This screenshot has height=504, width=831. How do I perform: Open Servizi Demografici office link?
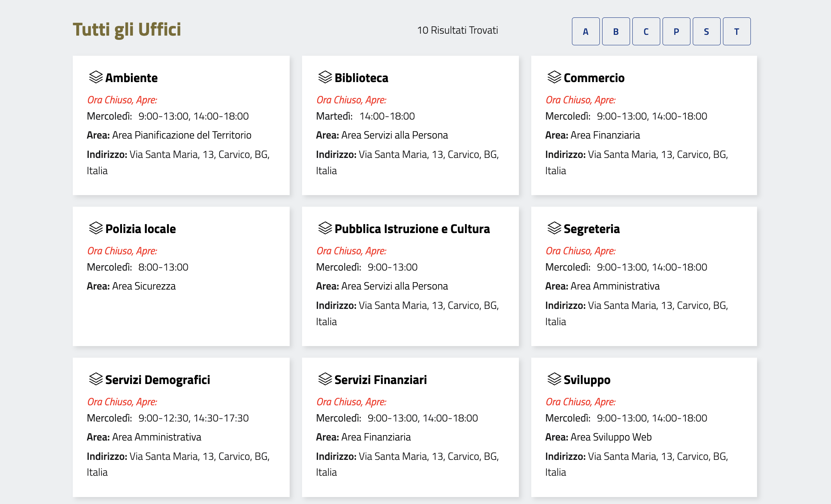click(x=157, y=380)
